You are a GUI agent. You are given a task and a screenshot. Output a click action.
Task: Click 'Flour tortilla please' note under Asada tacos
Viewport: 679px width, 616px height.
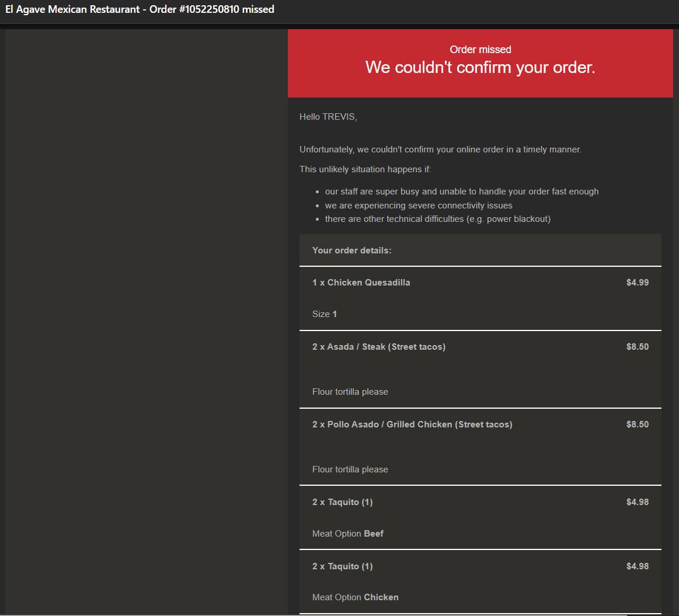coord(350,392)
